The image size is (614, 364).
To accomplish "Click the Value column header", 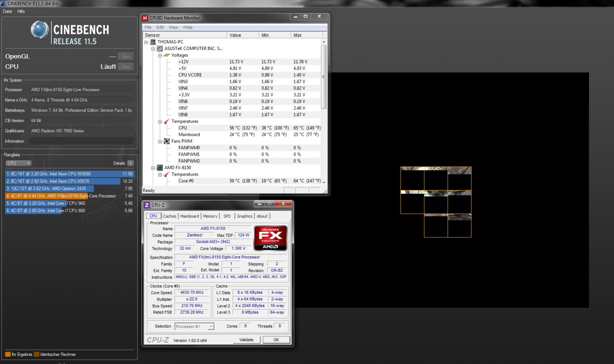I will point(243,35).
